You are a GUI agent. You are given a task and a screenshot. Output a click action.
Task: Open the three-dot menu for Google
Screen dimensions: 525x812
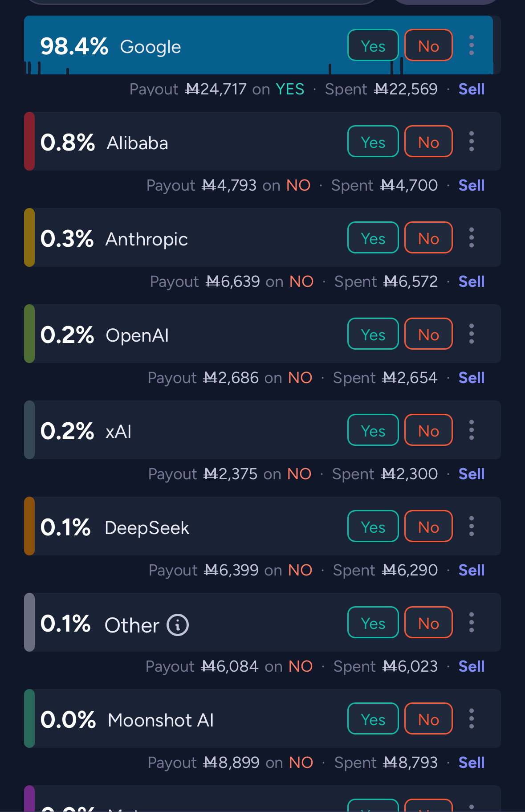point(471,45)
